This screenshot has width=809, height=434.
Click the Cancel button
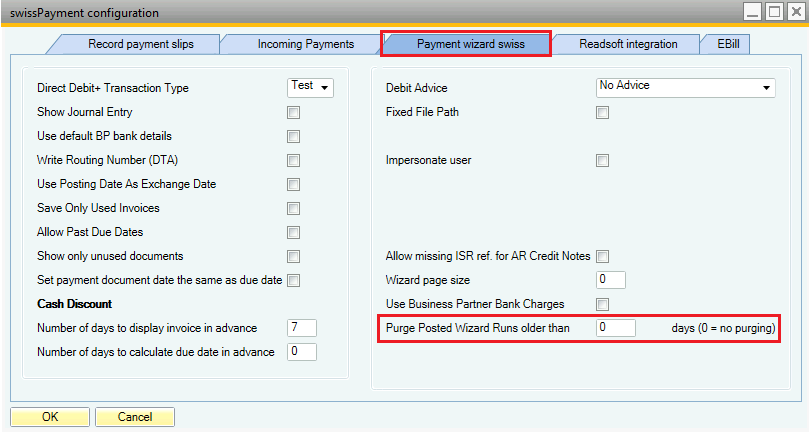coord(135,417)
